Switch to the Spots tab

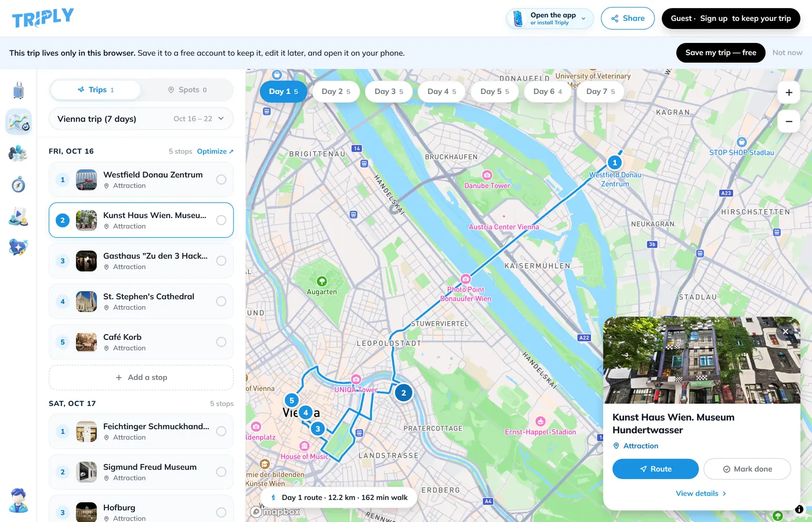187,90
